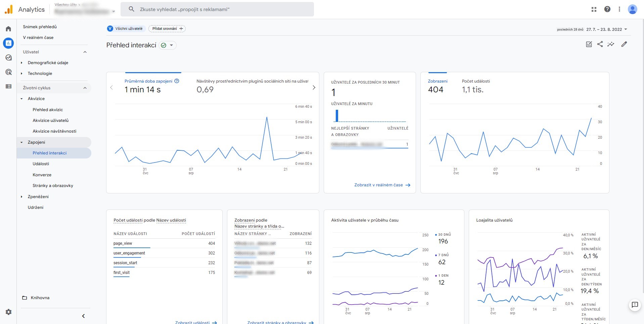The height and width of the screenshot is (324, 644).
Task: Open Udržení report
Action: point(36,207)
